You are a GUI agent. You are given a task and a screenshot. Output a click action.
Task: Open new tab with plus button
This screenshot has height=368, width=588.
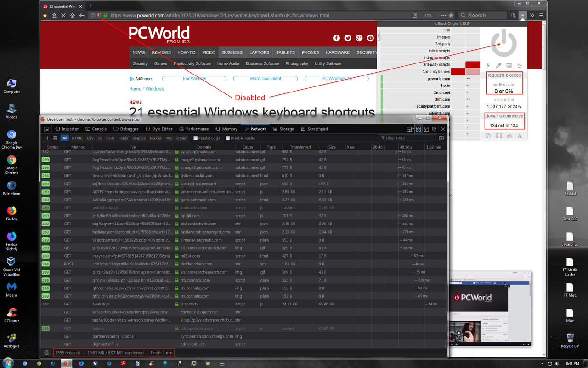click(90, 6)
